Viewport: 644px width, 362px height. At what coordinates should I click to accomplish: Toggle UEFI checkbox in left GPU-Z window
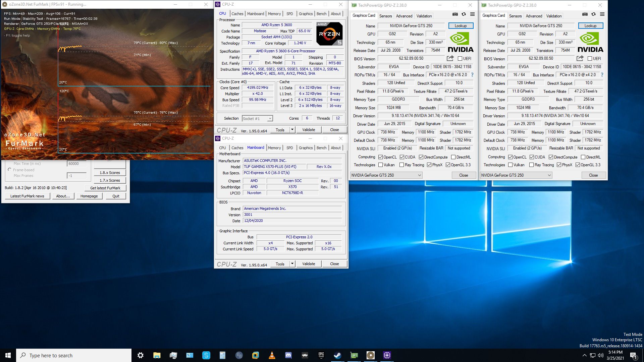(460, 59)
